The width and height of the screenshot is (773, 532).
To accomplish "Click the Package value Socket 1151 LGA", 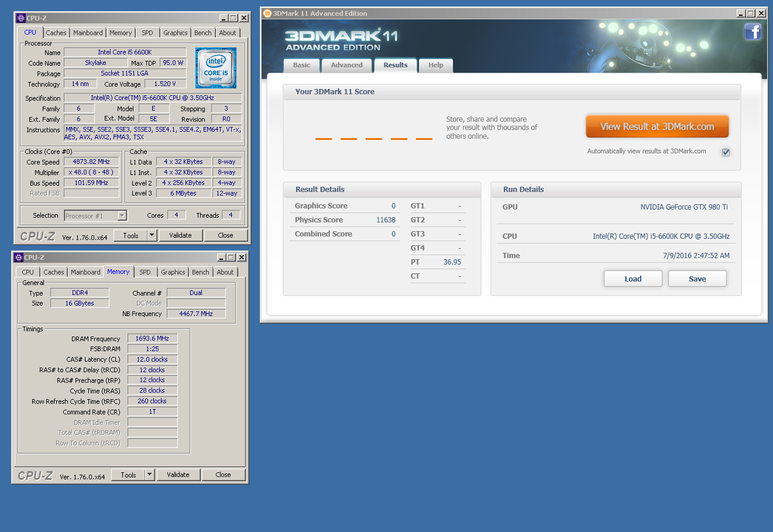I will [x=125, y=73].
